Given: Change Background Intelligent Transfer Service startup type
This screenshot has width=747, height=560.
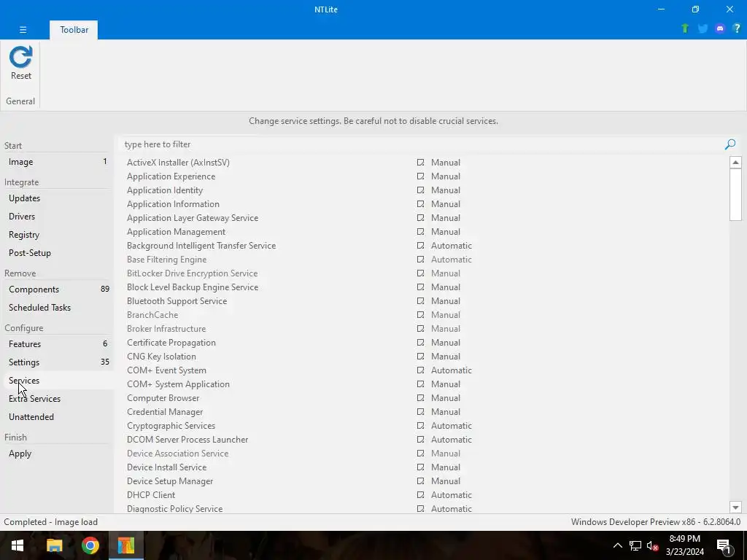Looking at the screenshot, I should coord(451,246).
